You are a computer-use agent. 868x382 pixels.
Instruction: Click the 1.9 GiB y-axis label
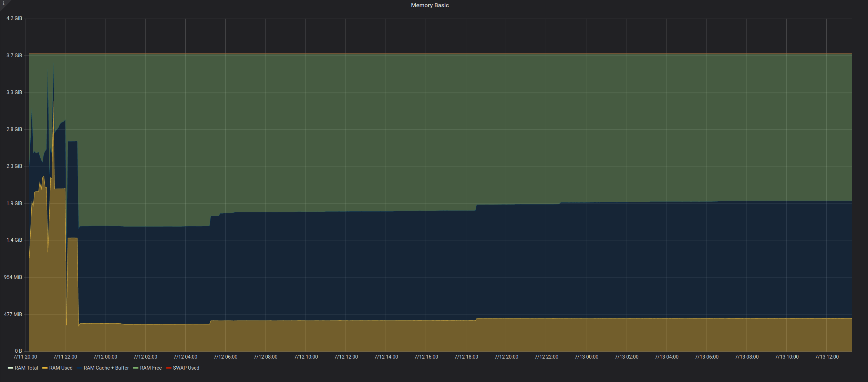(14, 203)
